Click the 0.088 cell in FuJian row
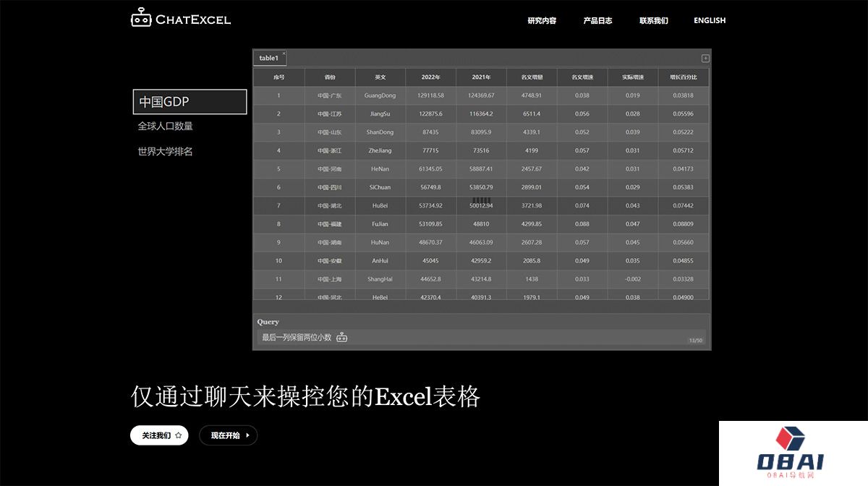Image resolution: width=868 pixels, height=486 pixels. pos(582,224)
